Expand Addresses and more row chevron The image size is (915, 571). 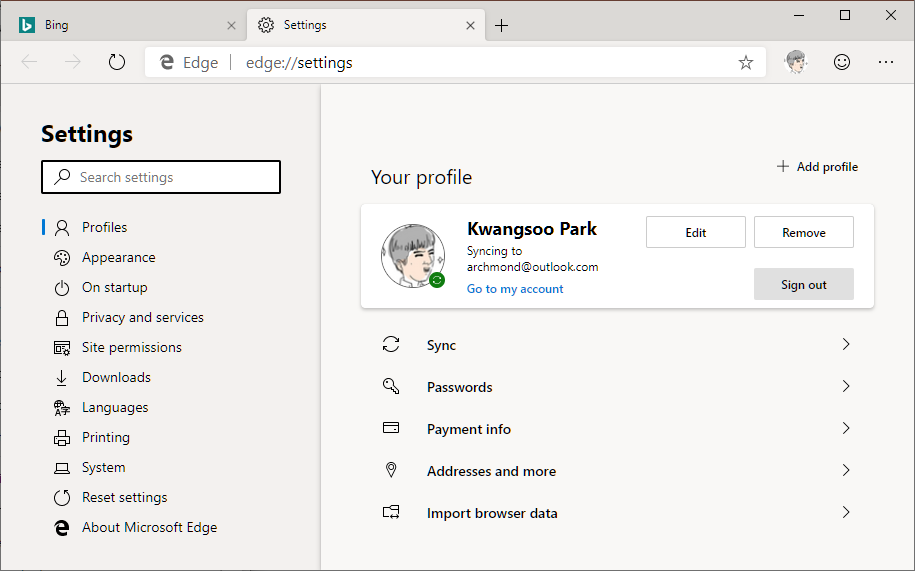point(846,470)
